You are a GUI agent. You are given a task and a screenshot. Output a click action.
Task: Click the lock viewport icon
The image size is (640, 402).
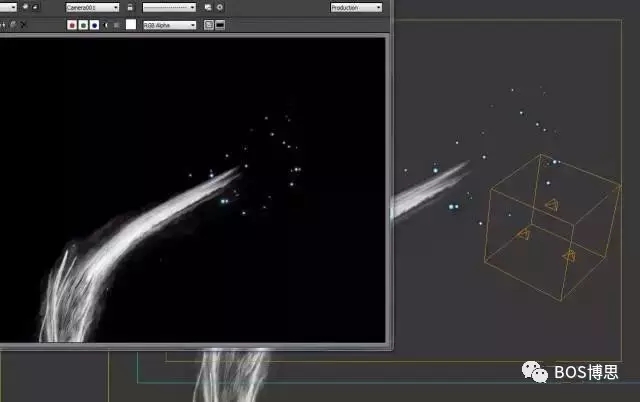point(130,7)
